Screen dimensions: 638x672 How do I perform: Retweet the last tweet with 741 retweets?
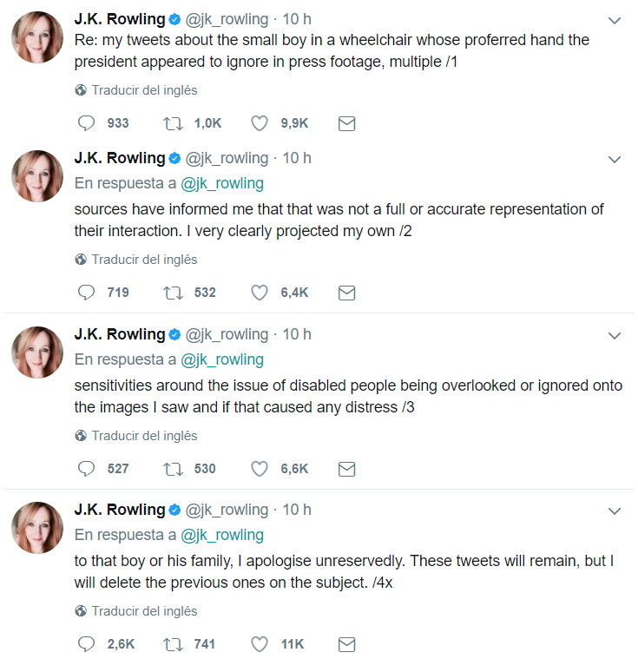tap(173, 644)
